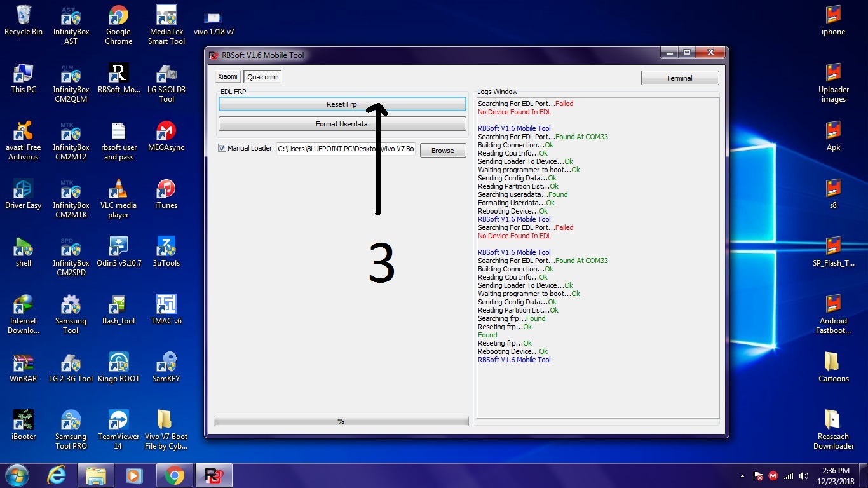
Task: Open TeamViewer 14 desktop icon
Action: [118, 430]
